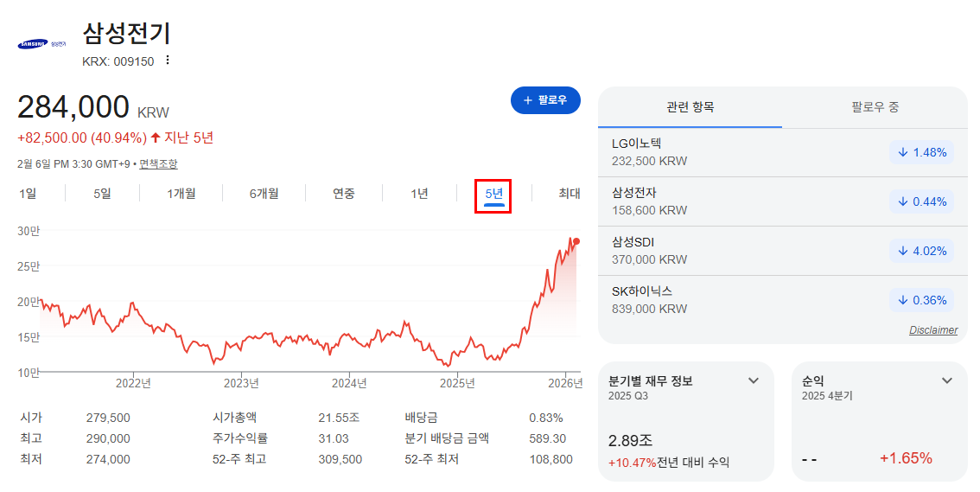This screenshot has width=980, height=492.
Task: Click the 2.89조 revenue figure
Action: click(x=630, y=441)
